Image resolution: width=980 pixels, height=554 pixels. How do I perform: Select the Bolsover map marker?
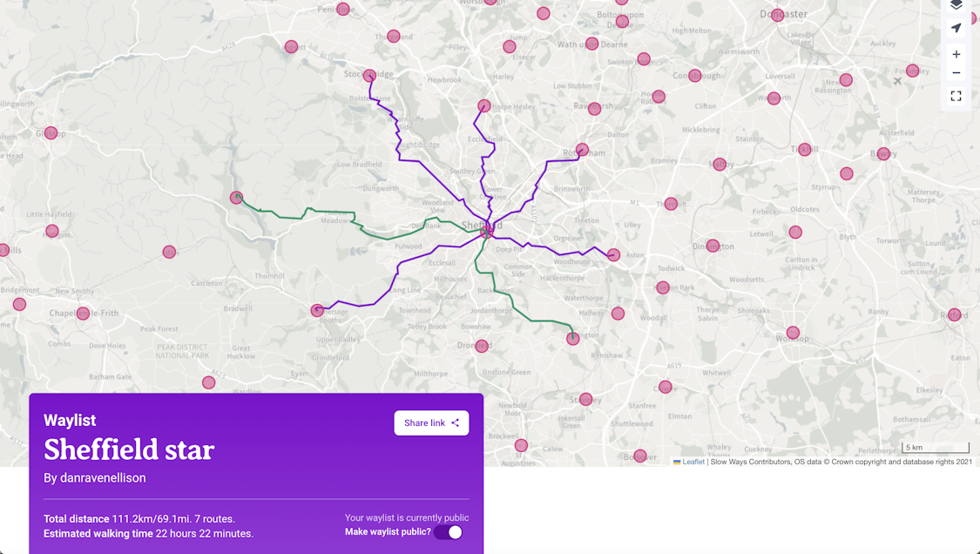pyautogui.click(x=640, y=456)
